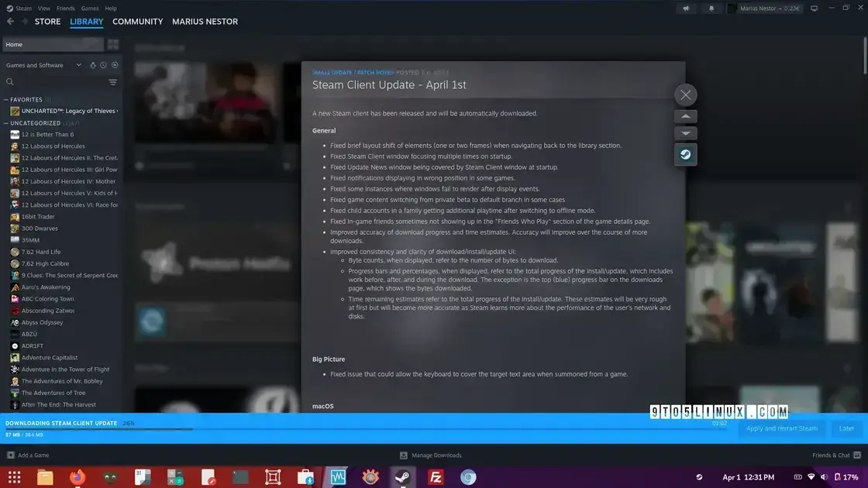Image resolution: width=868 pixels, height=488 pixels.
Task: Toggle the ready-to-play filter icon
Action: point(115,65)
